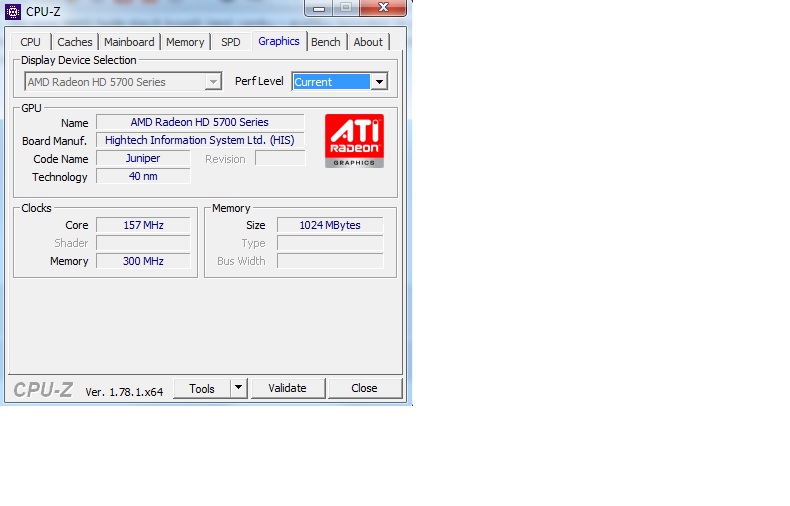Click the Current text in Perf Level box

click(313, 82)
